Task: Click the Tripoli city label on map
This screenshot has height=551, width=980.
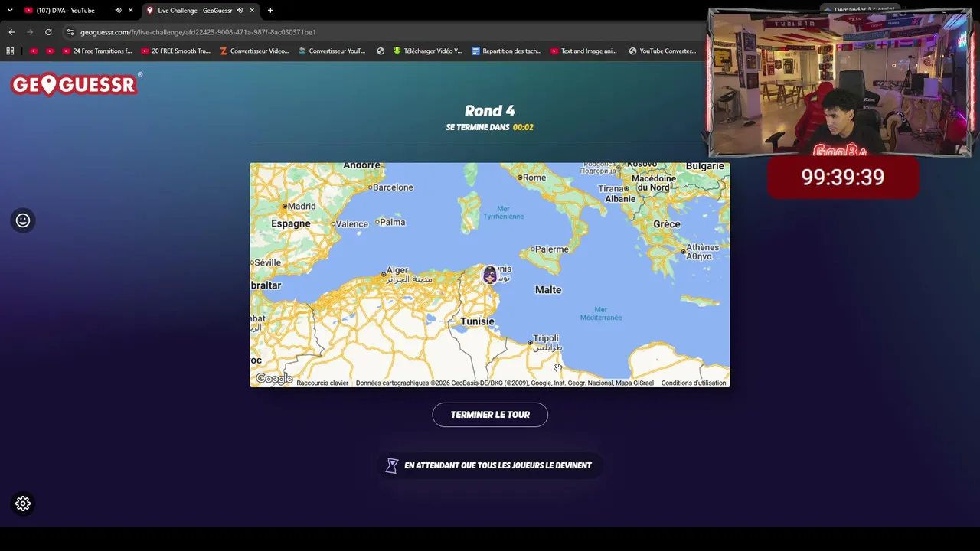Action: point(546,338)
